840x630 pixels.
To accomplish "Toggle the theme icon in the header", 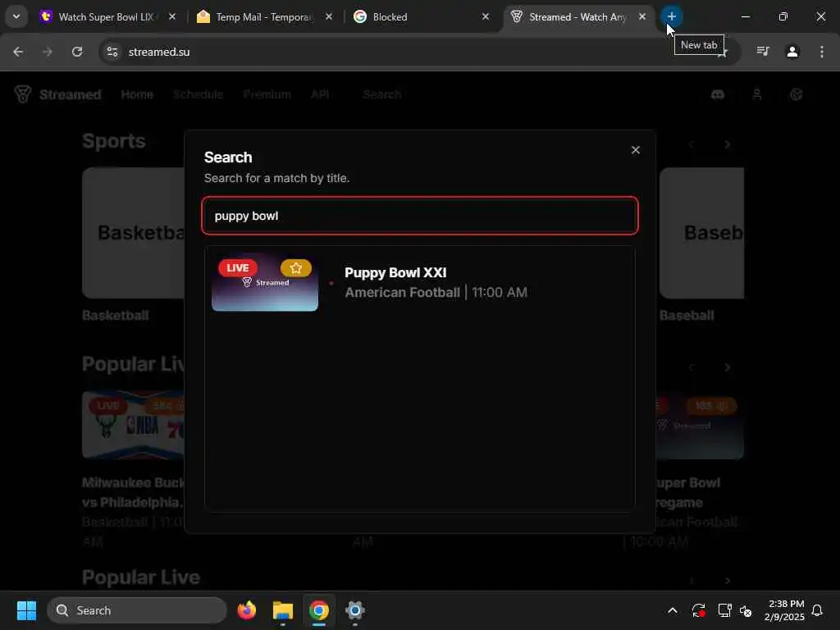I will [796, 94].
